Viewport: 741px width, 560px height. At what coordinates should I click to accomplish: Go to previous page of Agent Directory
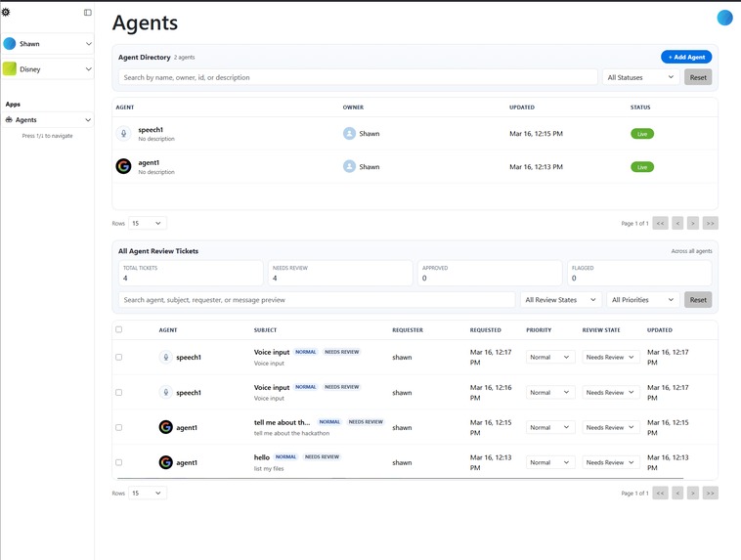[x=677, y=223]
